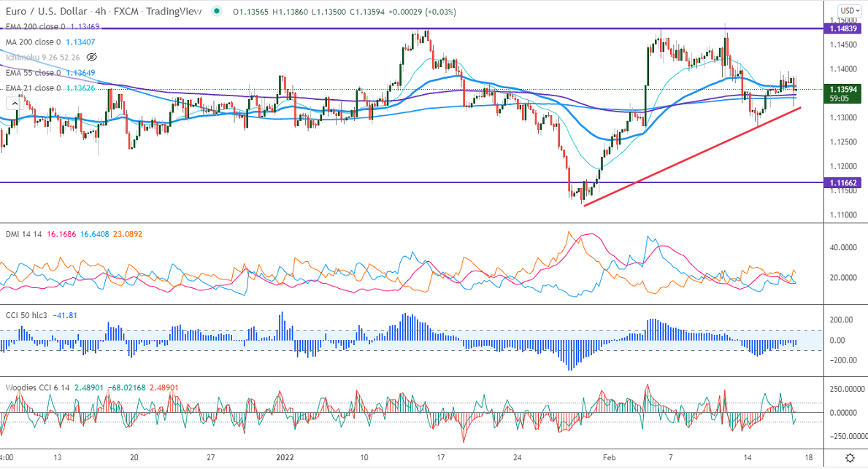Open the USD currency dropdown
The width and height of the screenshot is (868, 469).
point(849,10)
